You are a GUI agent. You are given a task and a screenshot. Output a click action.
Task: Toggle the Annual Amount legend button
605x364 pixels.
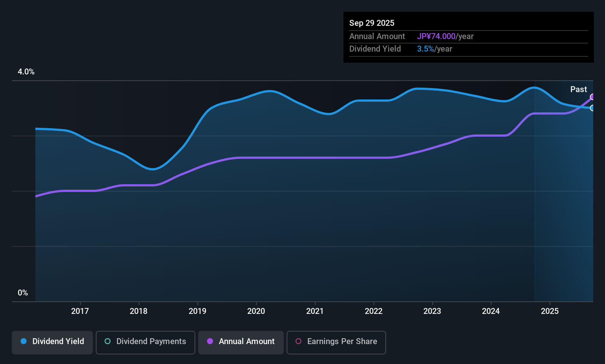click(241, 342)
